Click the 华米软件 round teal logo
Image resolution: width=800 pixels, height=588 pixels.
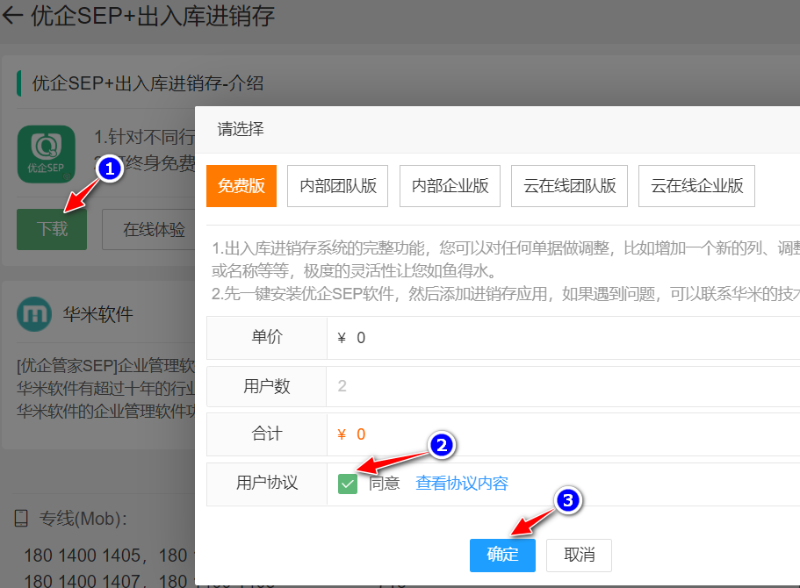(x=34, y=314)
